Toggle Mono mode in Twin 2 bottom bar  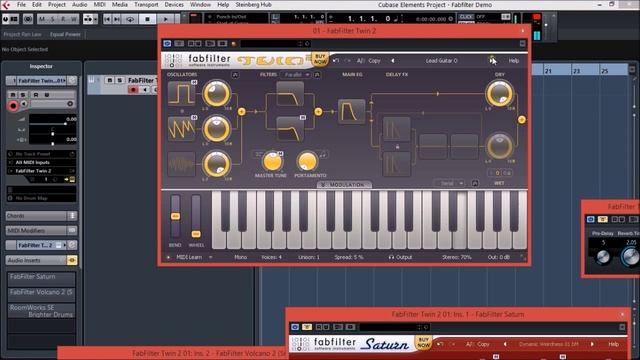click(x=240, y=257)
